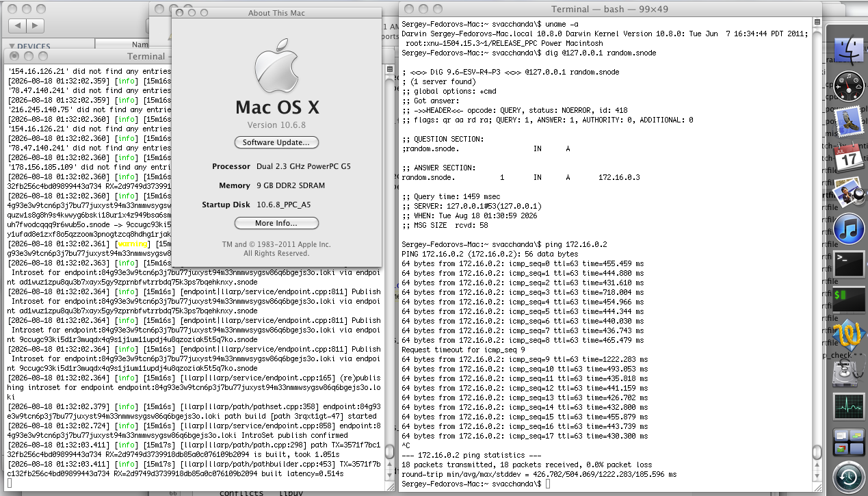Viewport: 868px width, 496px height.
Task: Click the icmp_seq=9 time=1222.283 ms line
Action: pyautogui.click(x=525, y=359)
